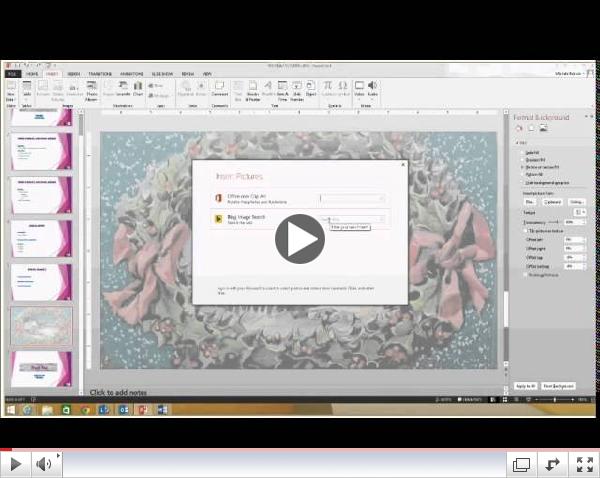Click the File... button under Insert picture from
600x478 pixels.
pyautogui.click(x=530, y=202)
